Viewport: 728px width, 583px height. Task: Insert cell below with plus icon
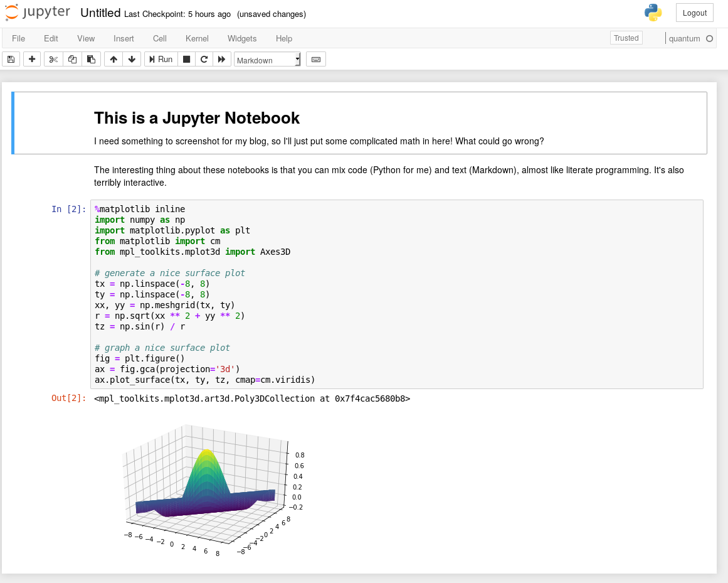pyautogui.click(x=32, y=60)
